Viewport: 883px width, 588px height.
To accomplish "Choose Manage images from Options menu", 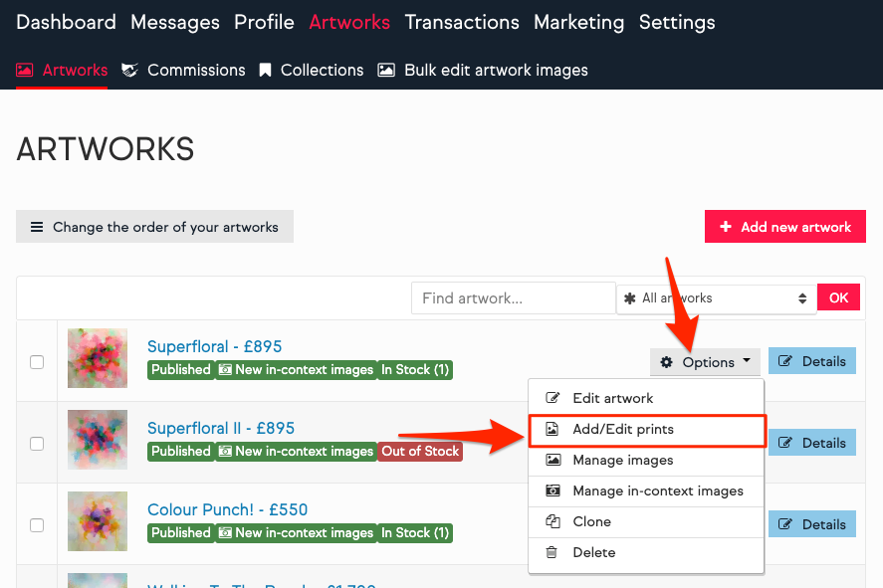I will pos(646,460).
